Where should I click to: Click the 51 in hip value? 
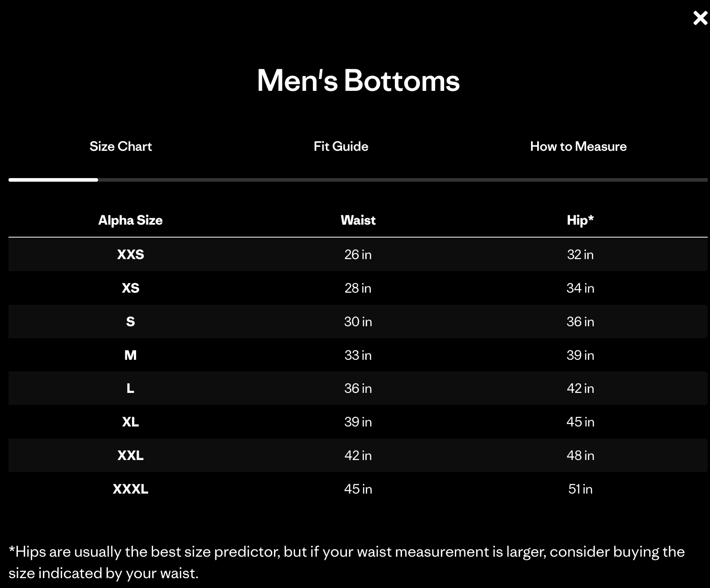pos(580,489)
